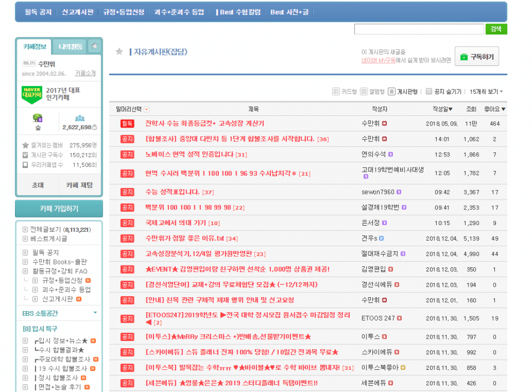The height and width of the screenshot is (392, 532).
Task: Click the red 필독 badge on first post
Action: (127, 124)
